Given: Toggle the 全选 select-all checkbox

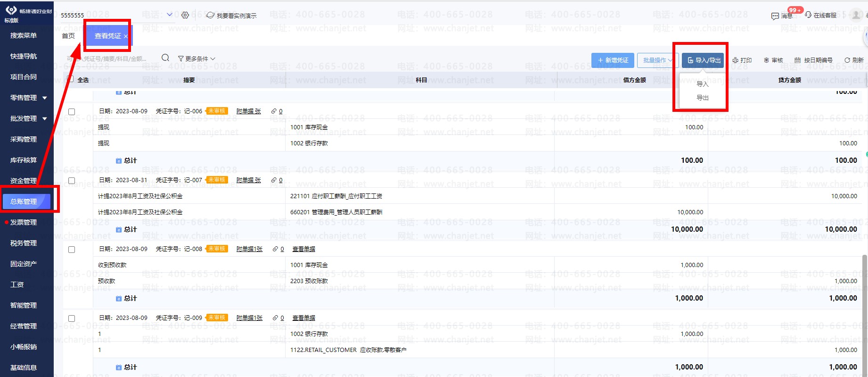Looking at the screenshot, I should 70,79.
